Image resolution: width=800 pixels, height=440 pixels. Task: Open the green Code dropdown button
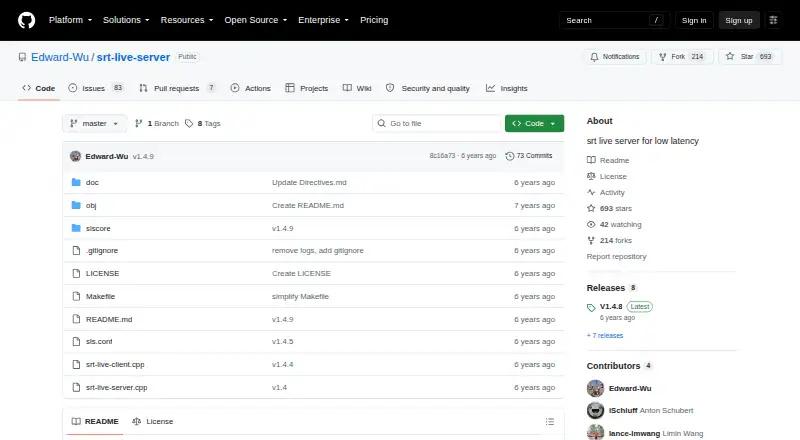(x=534, y=124)
